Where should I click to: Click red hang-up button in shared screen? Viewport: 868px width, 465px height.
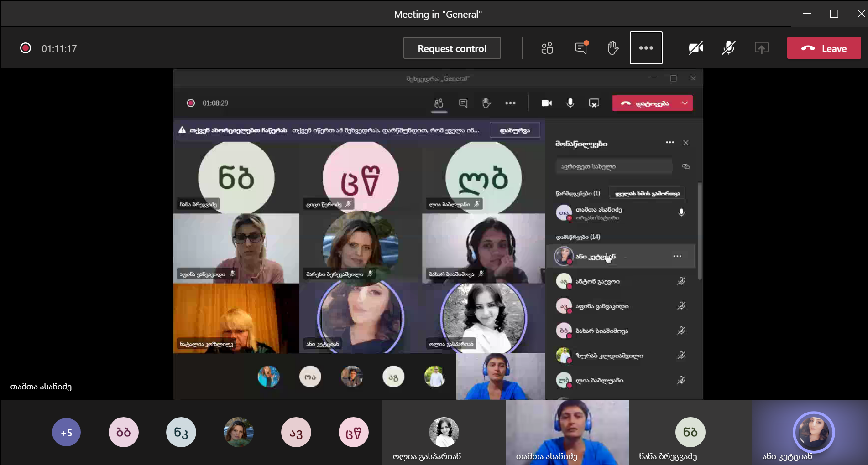coord(645,103)
